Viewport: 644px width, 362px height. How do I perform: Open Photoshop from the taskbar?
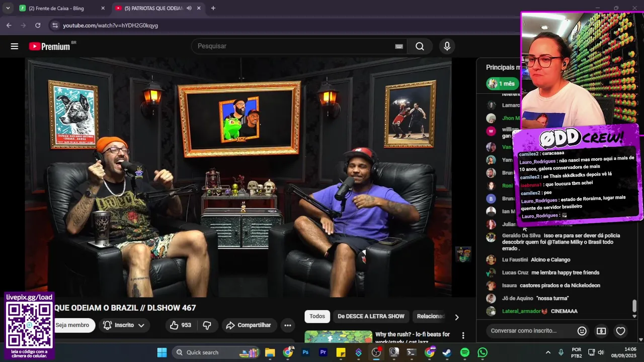tap(305, 352)
